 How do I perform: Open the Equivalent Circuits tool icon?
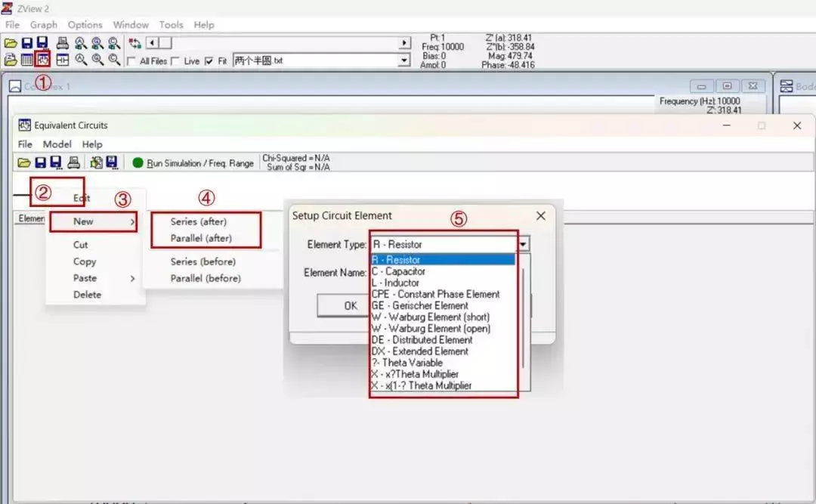[42, 60]
